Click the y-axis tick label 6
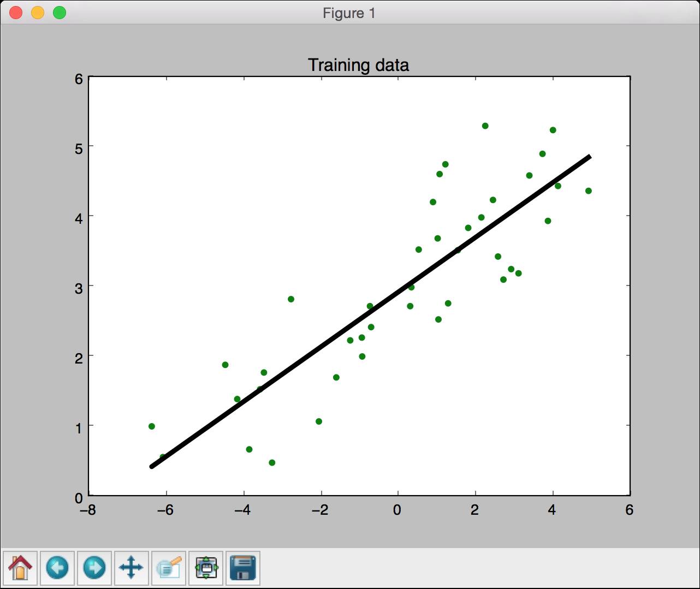 [79, 79]
